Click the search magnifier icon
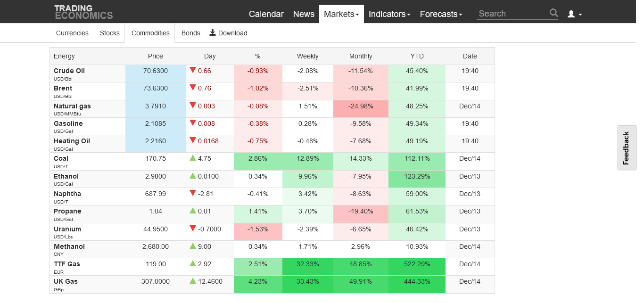Viewport: 644px width, 303px height. (x=553, y=13)
